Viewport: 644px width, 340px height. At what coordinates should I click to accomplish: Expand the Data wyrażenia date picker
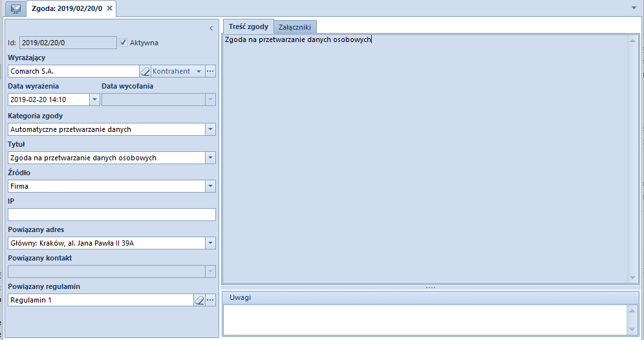(95, 100)
